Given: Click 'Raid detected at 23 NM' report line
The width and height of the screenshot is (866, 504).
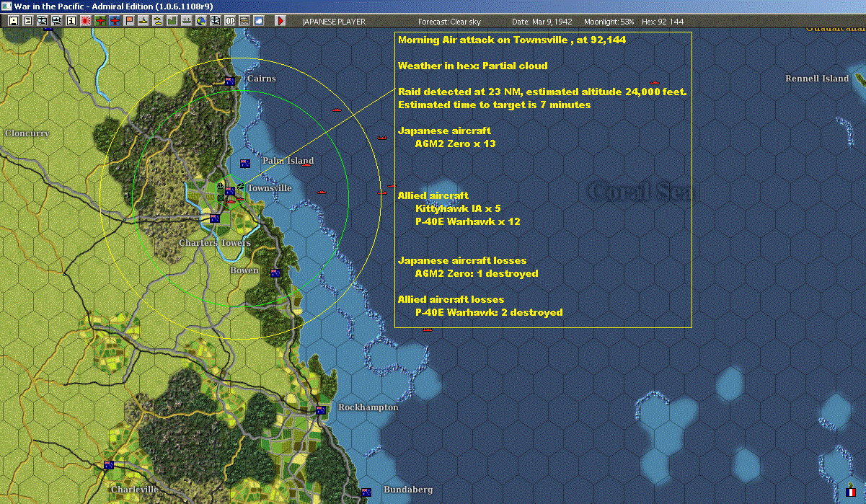Looking at the screenshot, I should (542, 92).
